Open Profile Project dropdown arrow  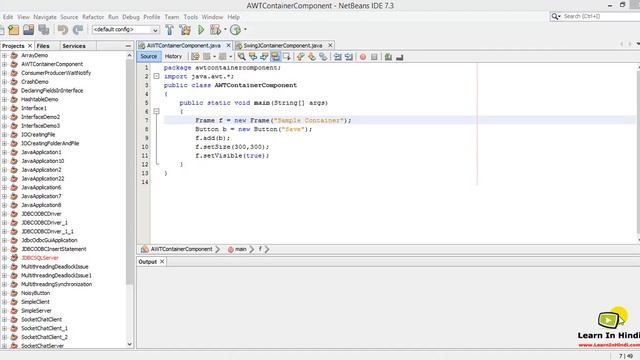tap(245, 29)
